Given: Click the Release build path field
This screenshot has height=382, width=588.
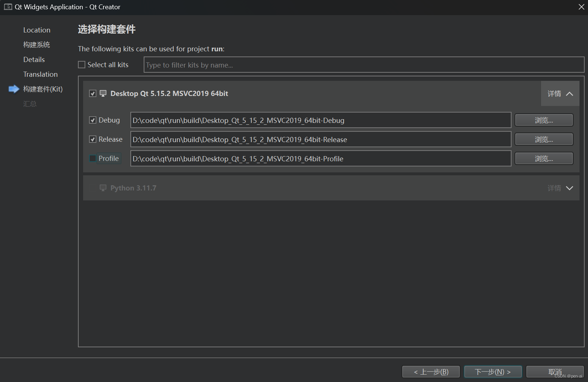Looking at the screenshot, I should (321, 140).
